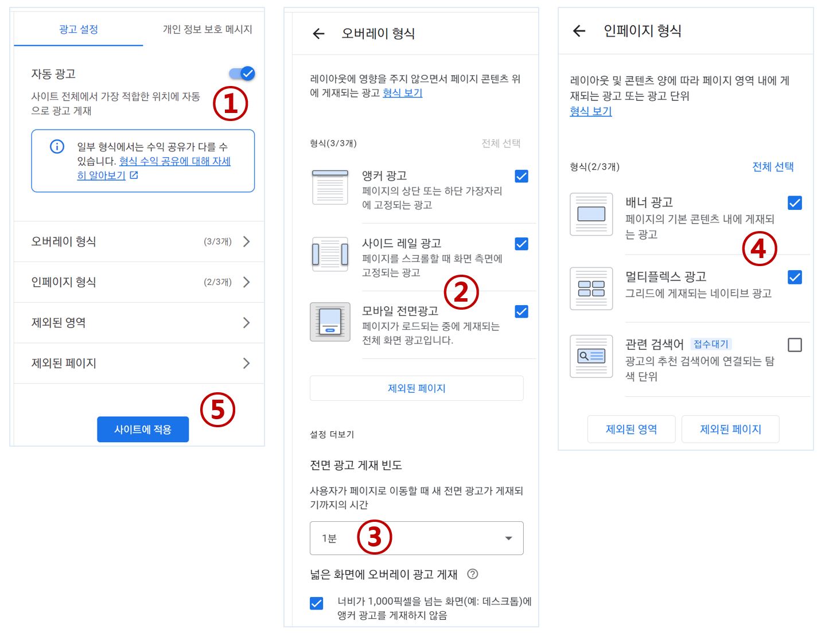Image resolution: width=825 pixels, height=644 pixels.
Task: Check the 관련 검색어 checkbox
Action: 795,344
